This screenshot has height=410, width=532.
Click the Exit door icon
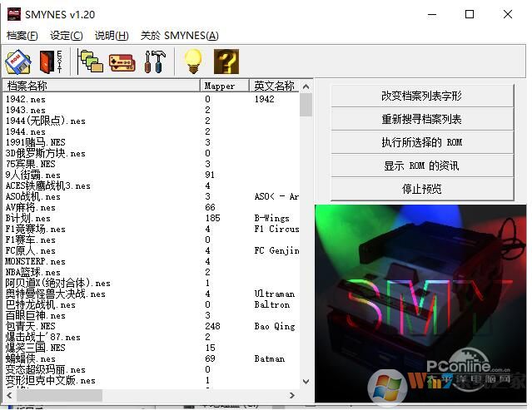pyautogui.click(x=50, y=62)
